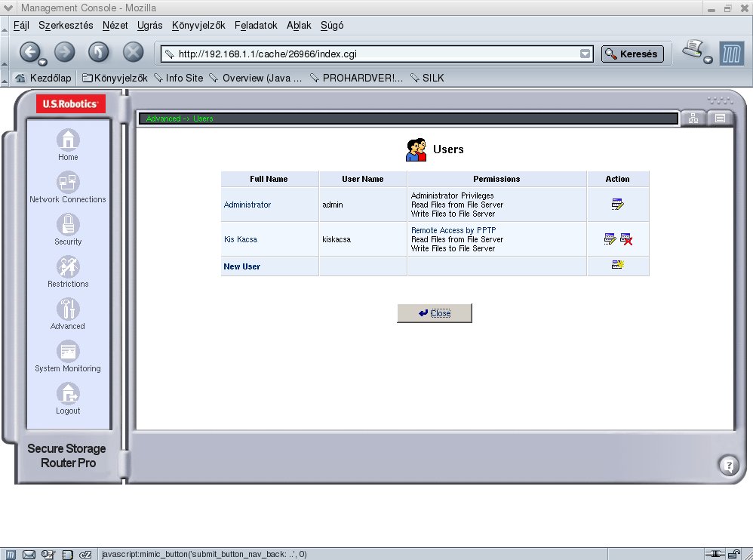Open the Nézet menu
The height and width of the screenshot is (560, 753).
tap(115, 26)
